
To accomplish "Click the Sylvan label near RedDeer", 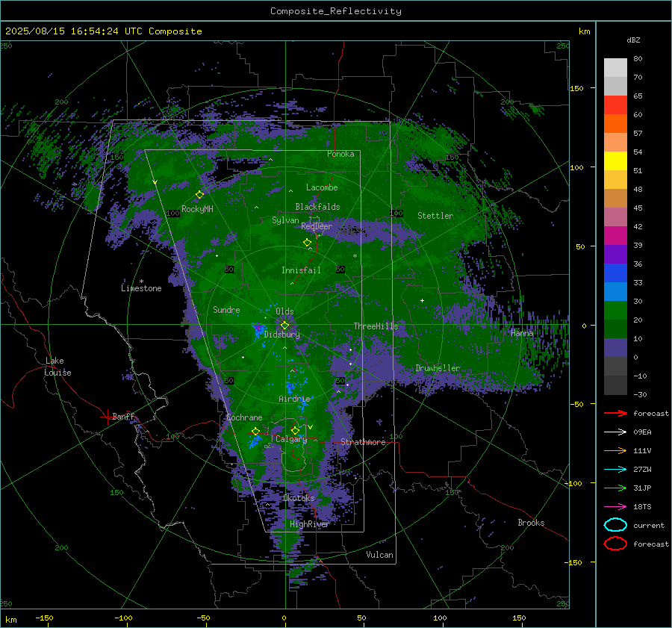I will 285,220.
